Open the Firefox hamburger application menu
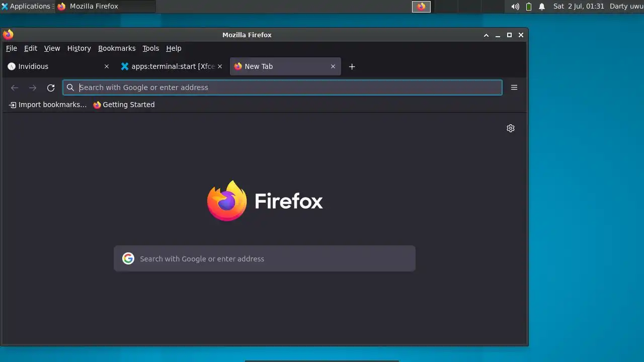Viewport: 644px width, 362px height. click(514, 87)
